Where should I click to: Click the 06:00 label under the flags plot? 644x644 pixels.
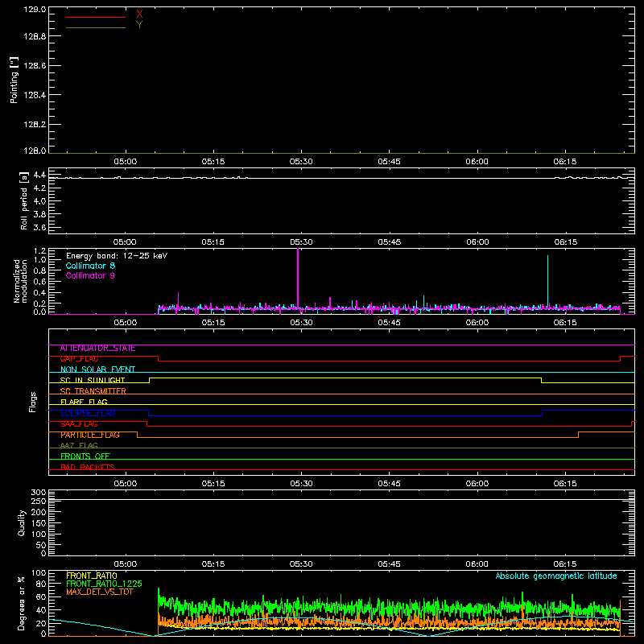point(477,484)
